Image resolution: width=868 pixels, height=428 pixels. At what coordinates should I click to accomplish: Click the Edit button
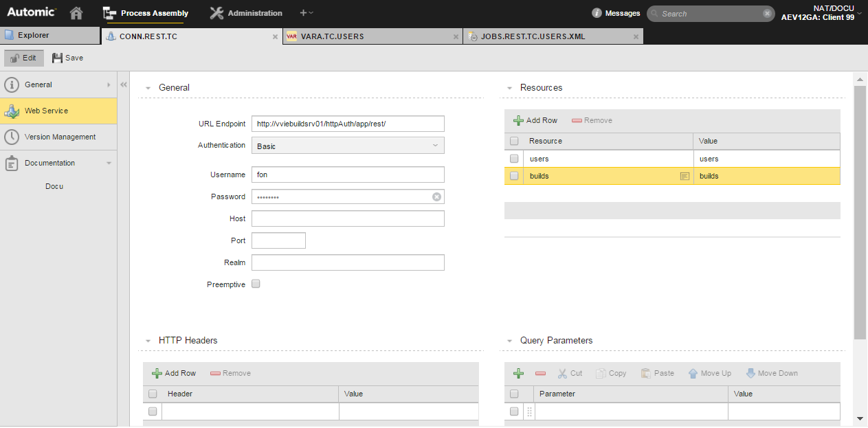click(23, 58)
